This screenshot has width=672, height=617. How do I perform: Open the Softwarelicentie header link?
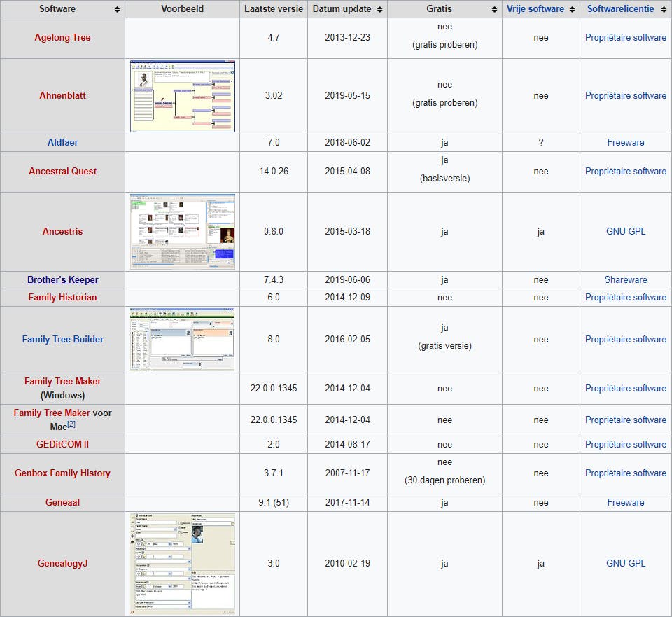(620, 8)
